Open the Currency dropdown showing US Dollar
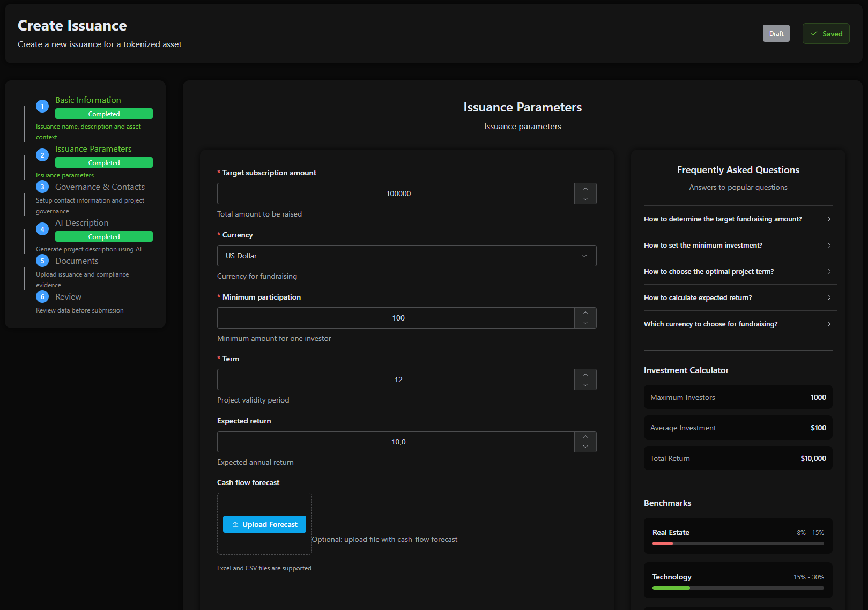The width and height of the screenshot is (868, 610). coord(407,256)
